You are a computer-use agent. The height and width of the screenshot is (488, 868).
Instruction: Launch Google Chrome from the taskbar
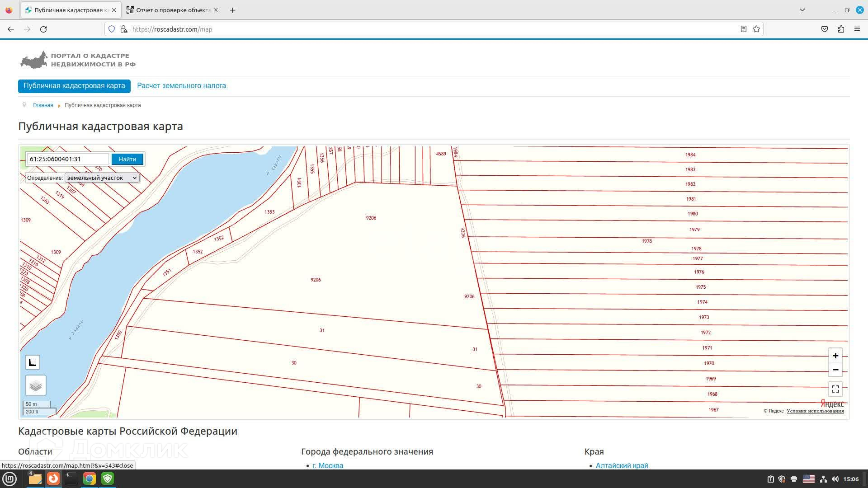pos(90,479)
